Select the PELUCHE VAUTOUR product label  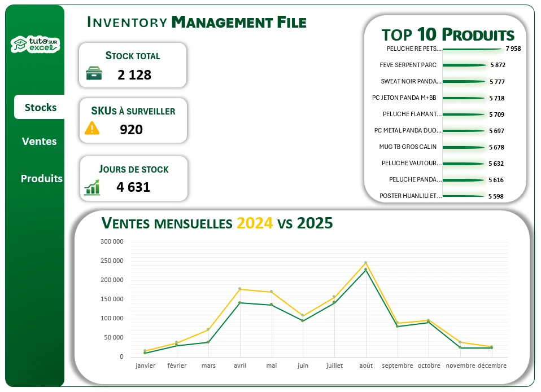(412, 163)
